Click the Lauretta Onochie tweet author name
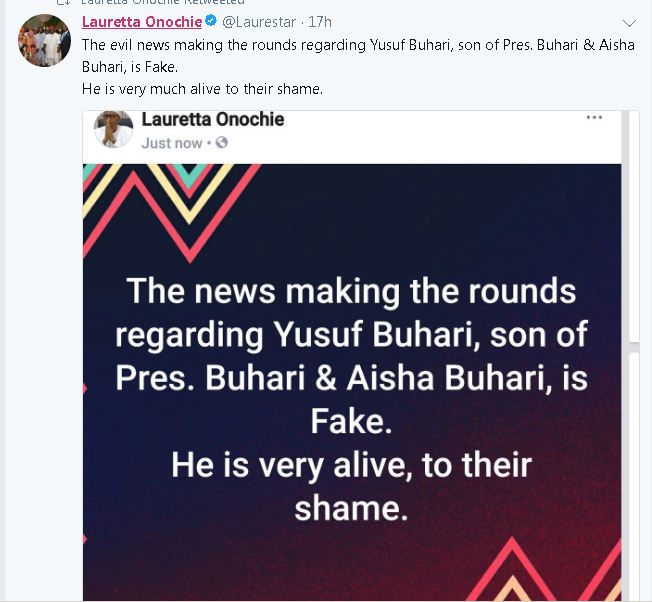The height and width of the screenshot is (602, 652). click(x=141, y=22)
